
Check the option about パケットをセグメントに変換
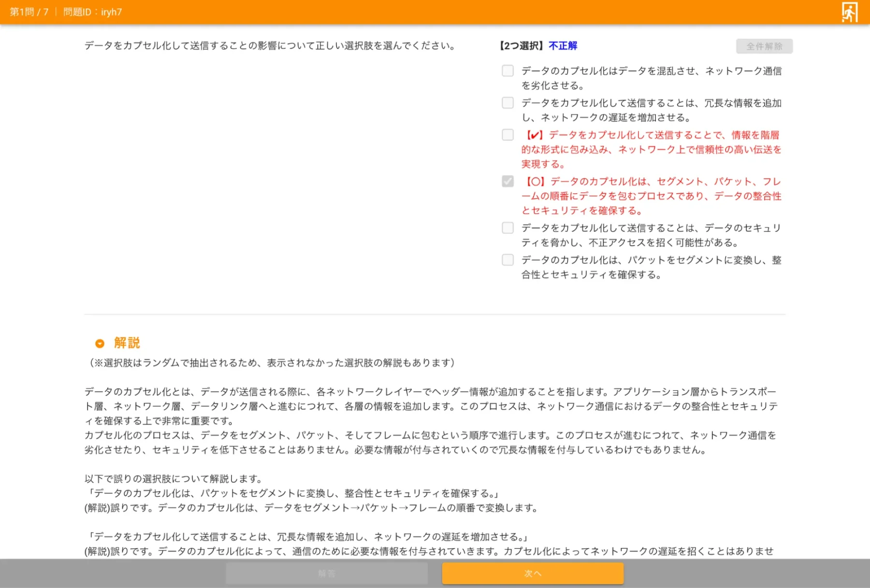507,260
